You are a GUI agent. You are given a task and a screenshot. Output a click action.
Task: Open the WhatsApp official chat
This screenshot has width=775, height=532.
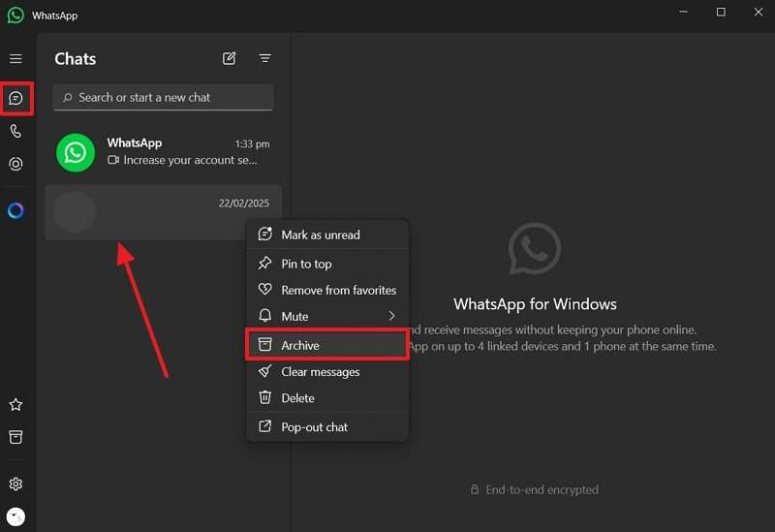[163, 152]
